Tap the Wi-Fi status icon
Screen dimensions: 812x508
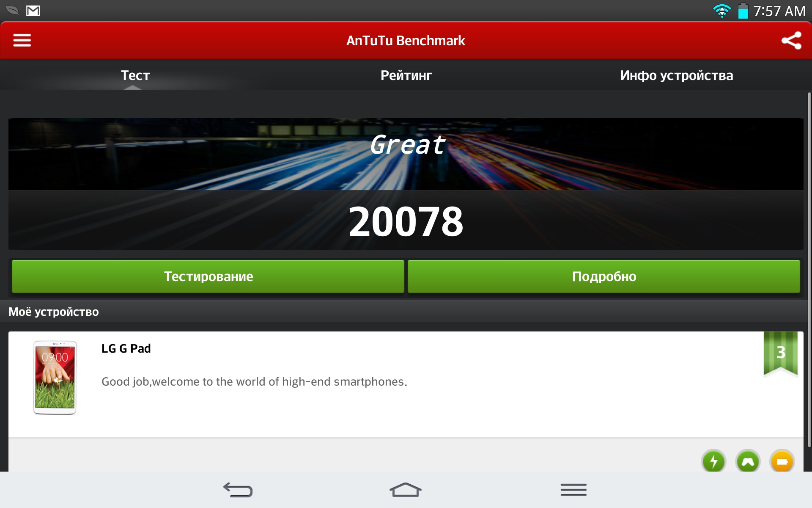721,11
